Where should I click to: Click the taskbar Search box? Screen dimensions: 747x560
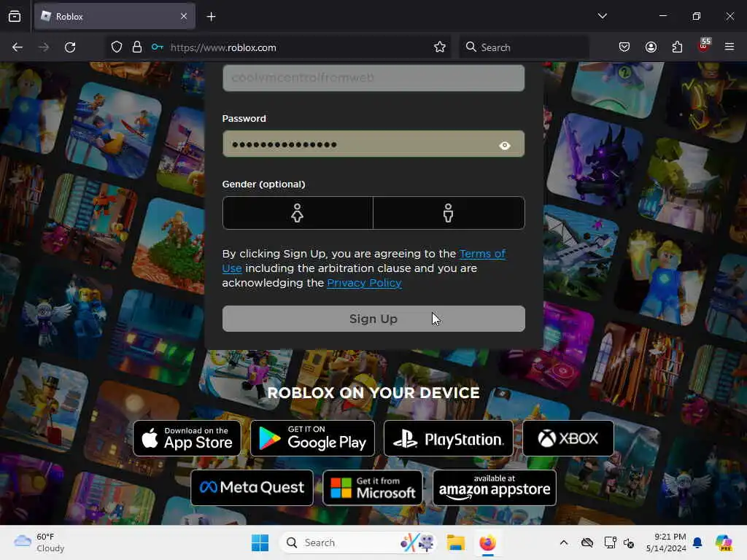[x=357, y=542]
